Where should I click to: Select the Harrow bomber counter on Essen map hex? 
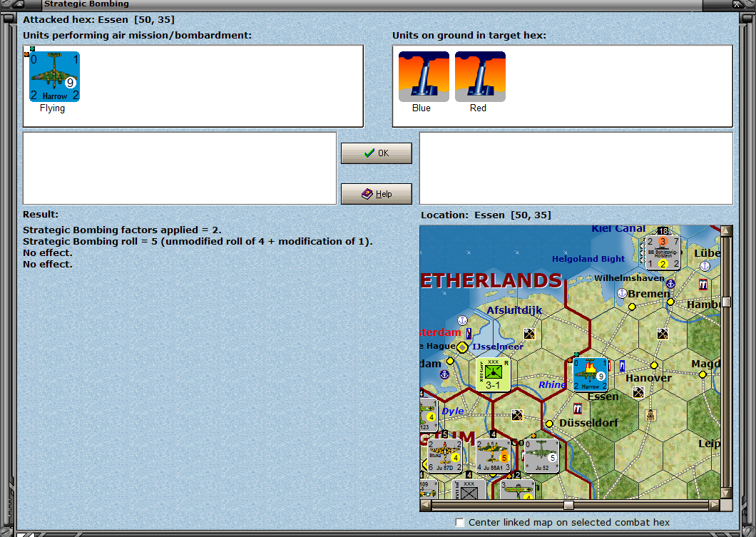(590, 374)
